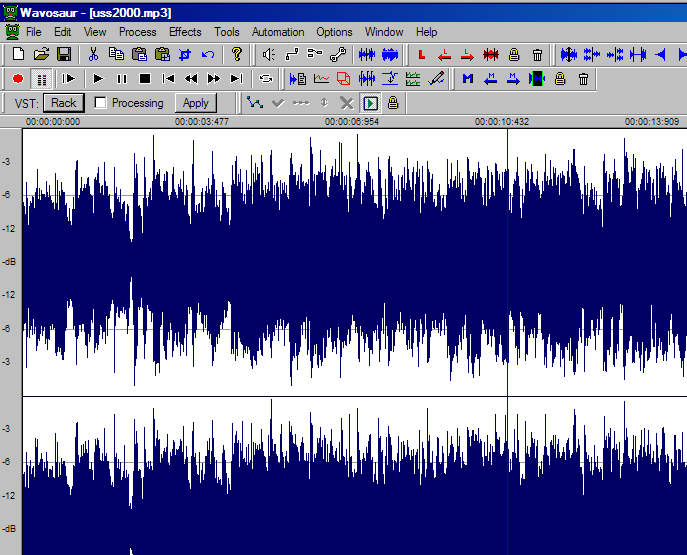Click the Save floppy disk icon
687x555 pixels.
[63, 54]
